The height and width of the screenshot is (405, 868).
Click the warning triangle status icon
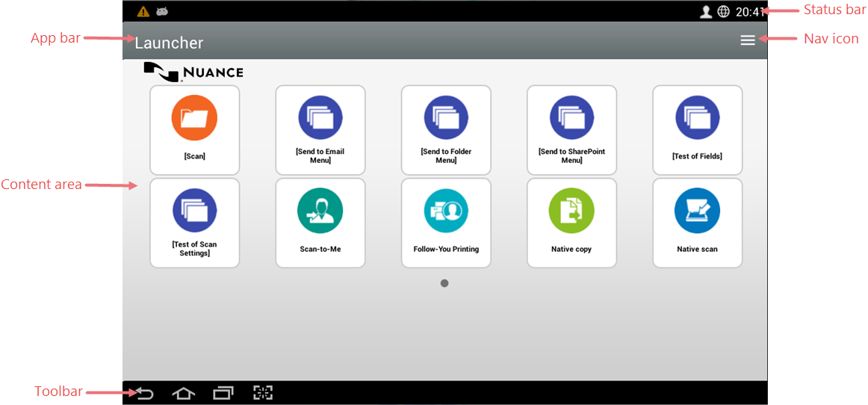[143, 11]
